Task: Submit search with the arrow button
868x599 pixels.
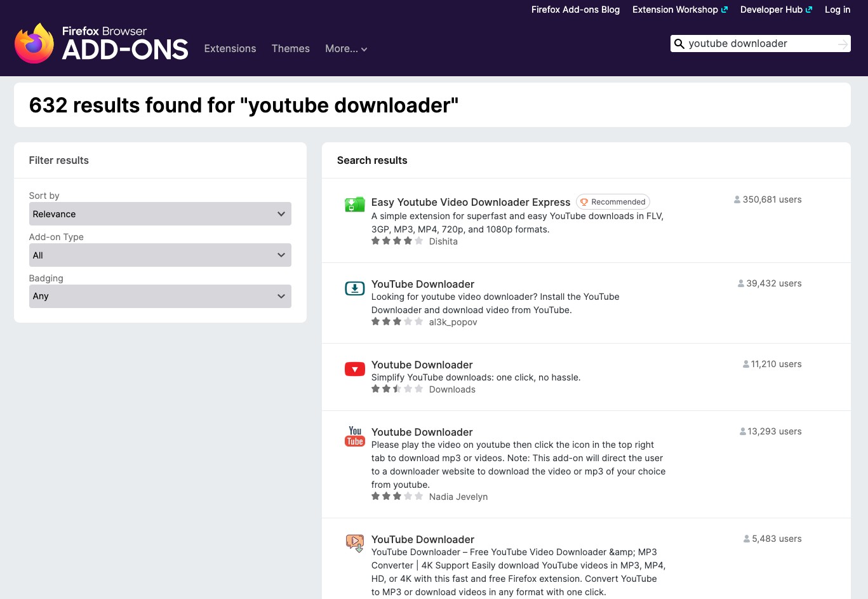Action: [x=843, y=44]
